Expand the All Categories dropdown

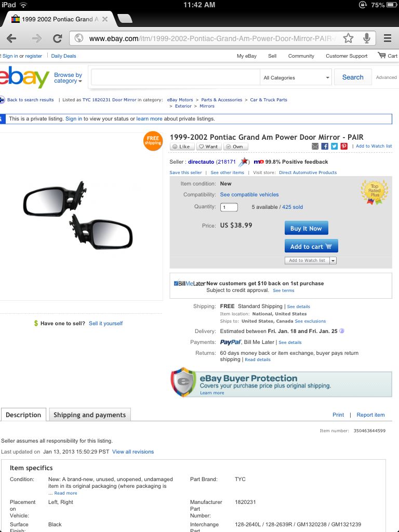tap(296, 78)
